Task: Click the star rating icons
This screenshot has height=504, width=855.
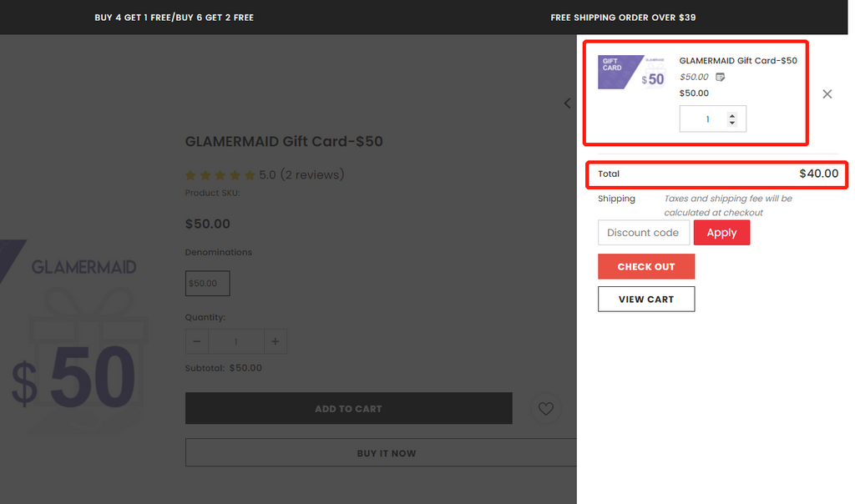Action: 220,175
